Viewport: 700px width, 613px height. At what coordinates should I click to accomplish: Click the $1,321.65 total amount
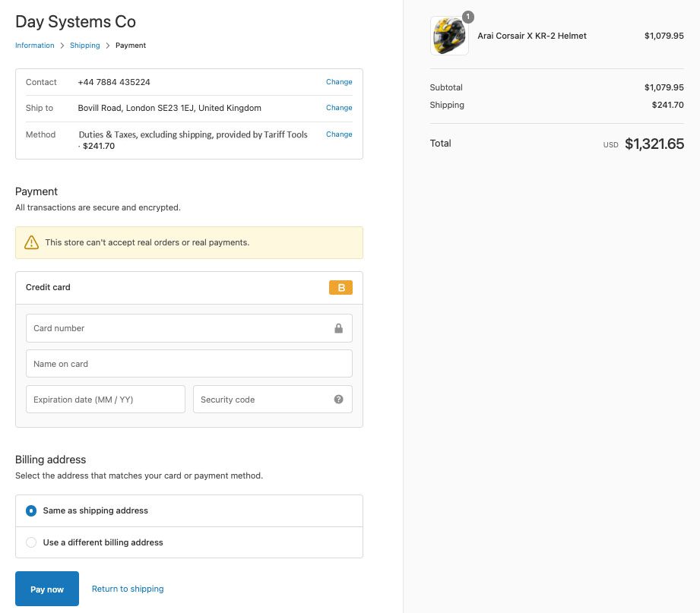(654, 144)
